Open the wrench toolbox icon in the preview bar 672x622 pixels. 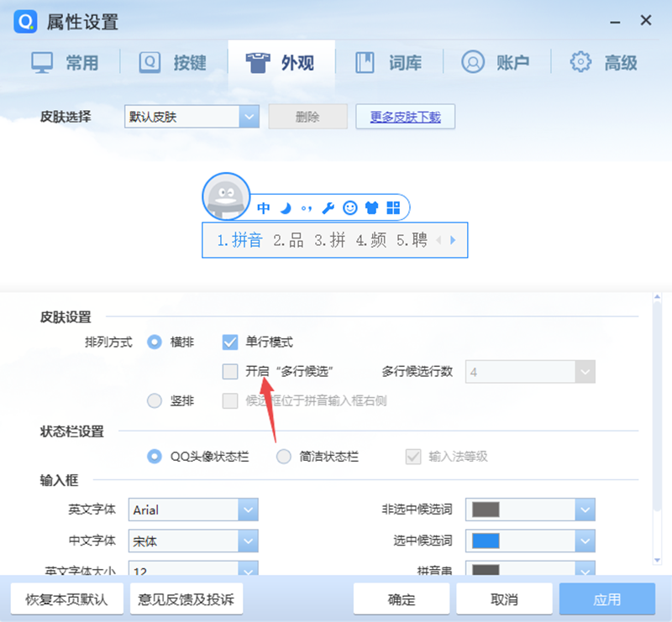coord(329,206)
